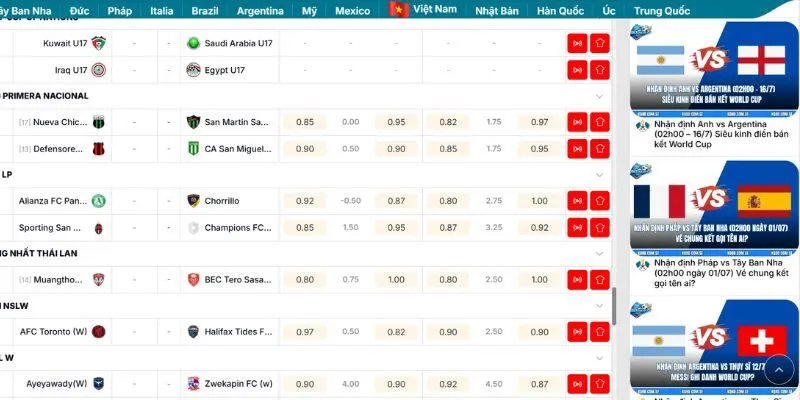Click the Chorrillo club crest
This screenshot has width=800, height=400.
point(193,201)
